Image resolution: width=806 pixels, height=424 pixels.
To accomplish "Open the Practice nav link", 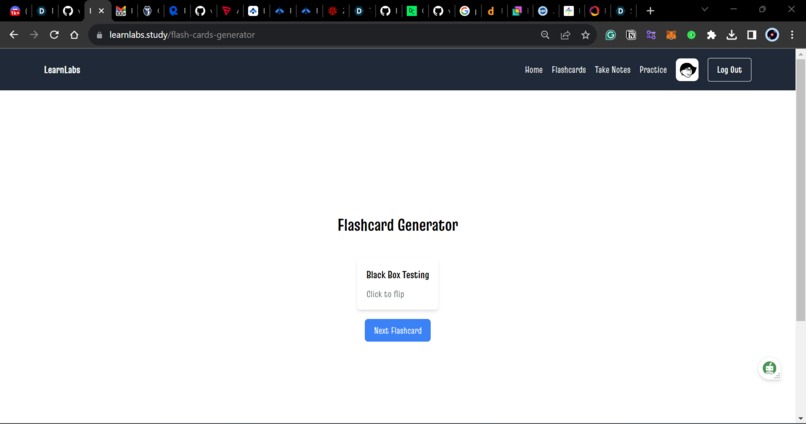I will click(653, 70).
